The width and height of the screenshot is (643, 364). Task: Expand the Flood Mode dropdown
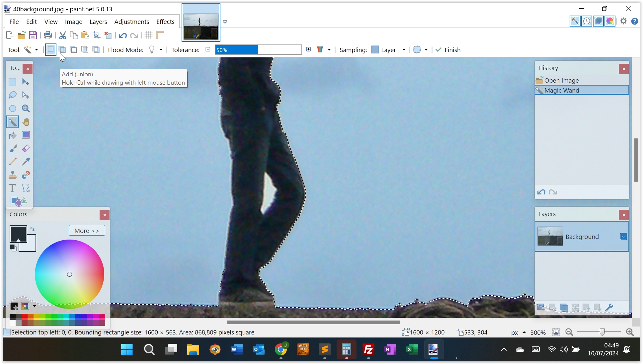coord(161,50)
